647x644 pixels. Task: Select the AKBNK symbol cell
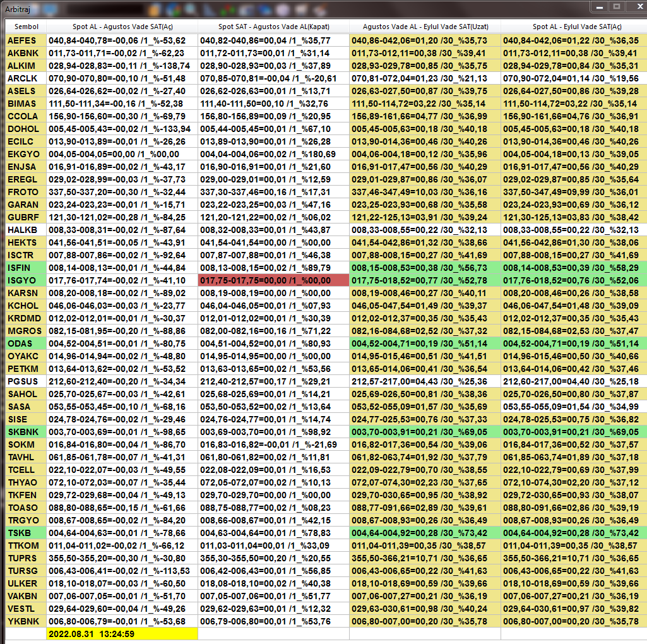point(26,53)
